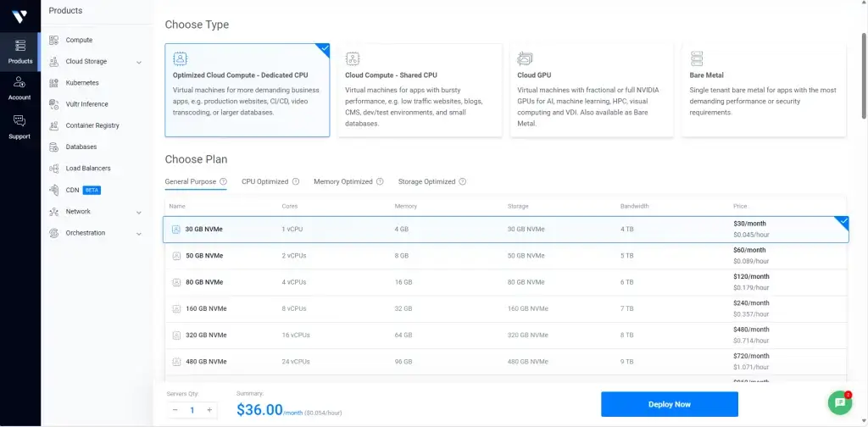Open the Container Registry link
The image size is (868, 427).
pos(92,125)
